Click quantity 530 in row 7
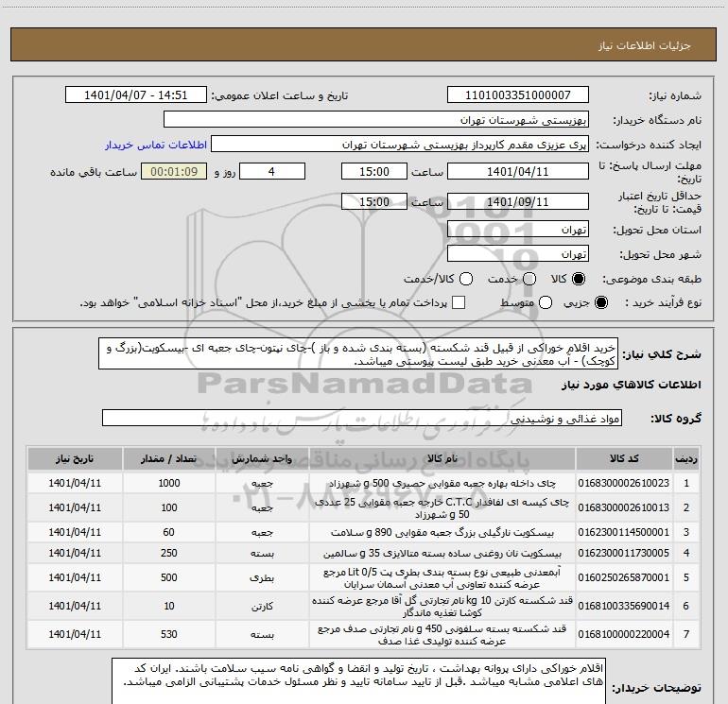Viewport: 728px width, 704px height. pos(169,634)
